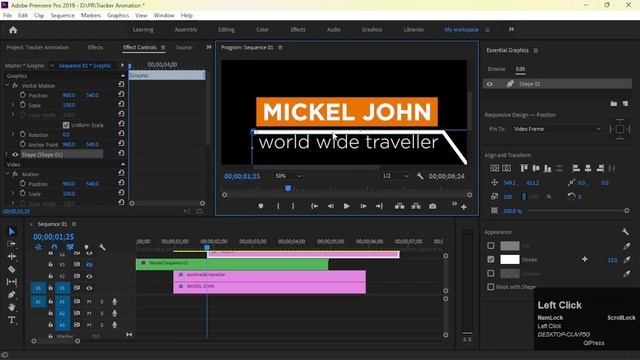
Task: Toggle the Shadow checkbox
Action: coord(491,273)
